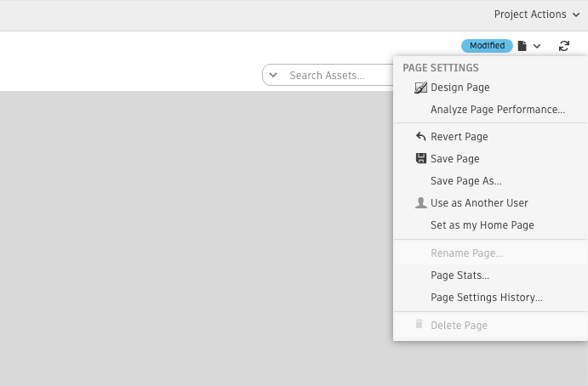Select the Rename Page menu entry
The width and height of the screenshot is (588, 386).
tap(490, 253)
